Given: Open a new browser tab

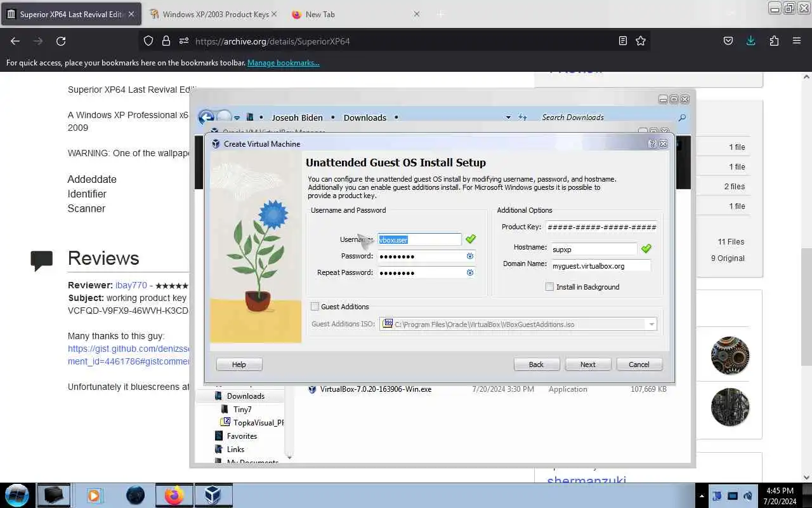Looking at the screenshot, I should pyautogui.click(x=440, y=14).
